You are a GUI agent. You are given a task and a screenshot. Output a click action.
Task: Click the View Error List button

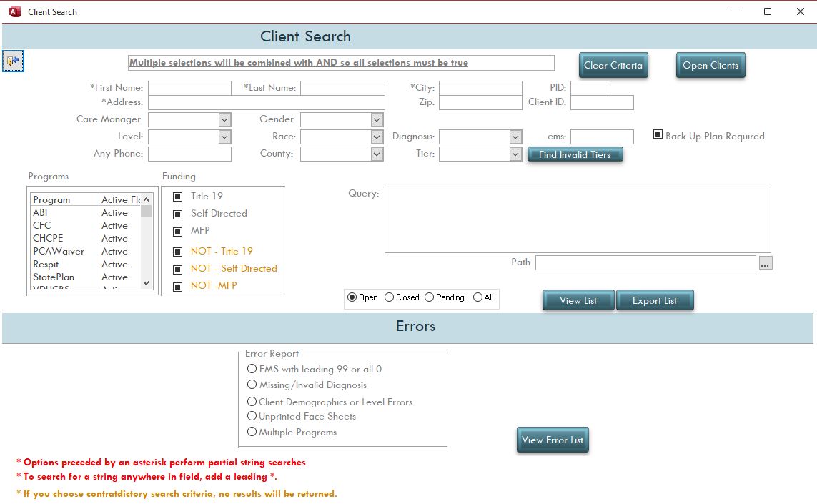(x=553, y=440)
